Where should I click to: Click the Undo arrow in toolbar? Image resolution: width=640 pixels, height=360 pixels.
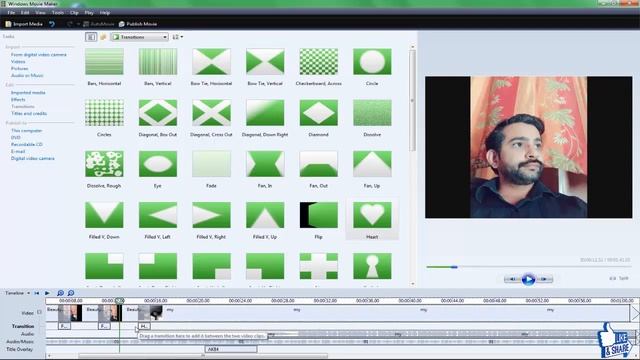[x=52, y=24]
